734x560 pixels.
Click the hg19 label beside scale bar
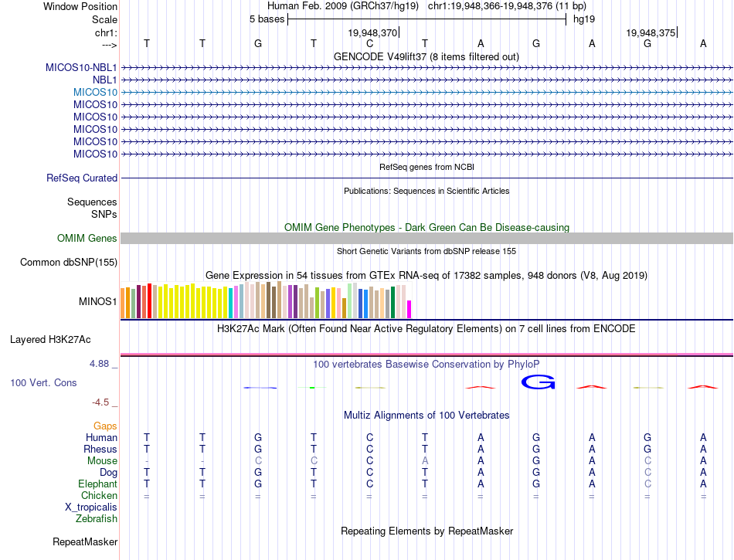(584, 19)
